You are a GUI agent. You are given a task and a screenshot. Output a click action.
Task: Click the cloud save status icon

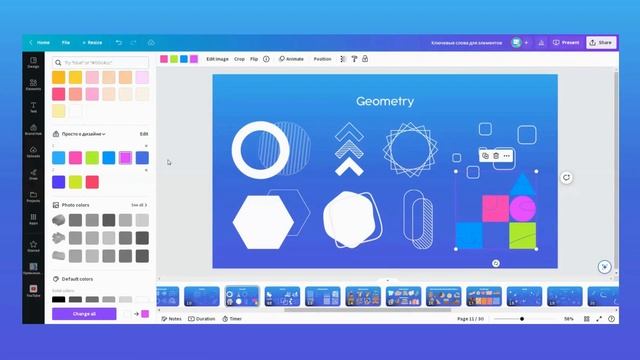coord(151,42)
